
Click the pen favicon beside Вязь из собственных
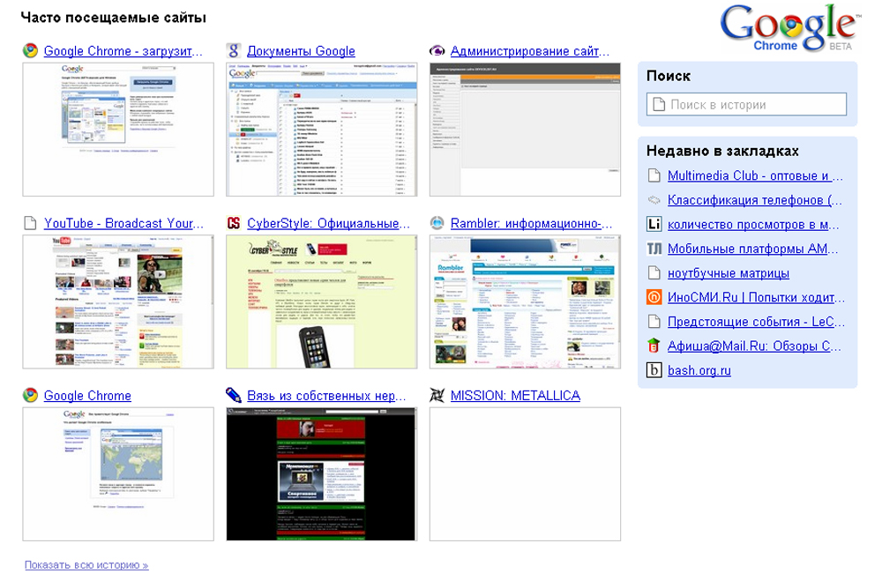[x=234, y=395]
